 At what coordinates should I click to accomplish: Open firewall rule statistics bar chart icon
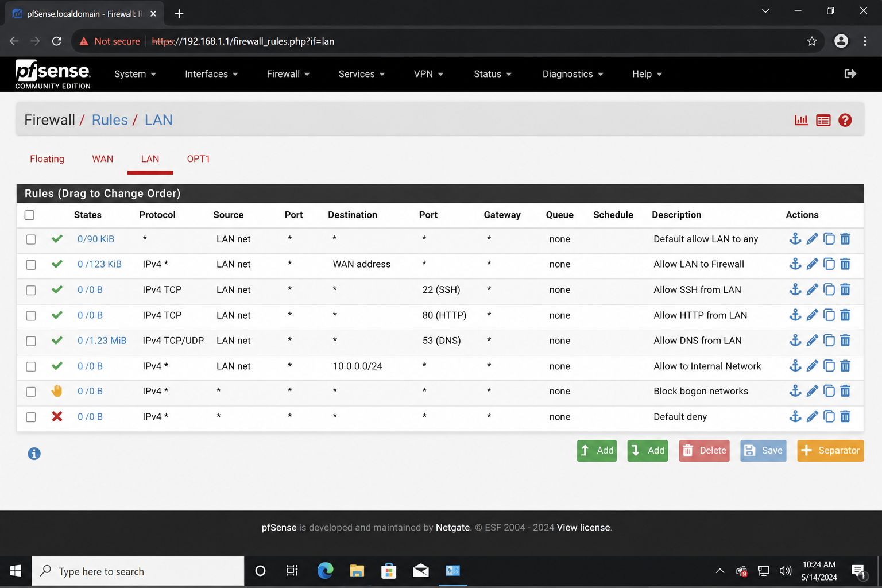(801, 120)
